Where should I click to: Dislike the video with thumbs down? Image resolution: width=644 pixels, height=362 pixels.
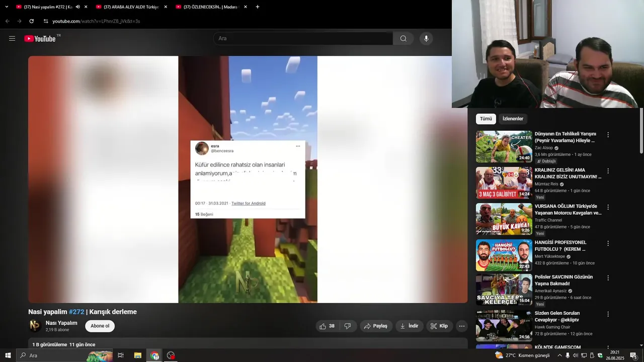pos(348,326)
